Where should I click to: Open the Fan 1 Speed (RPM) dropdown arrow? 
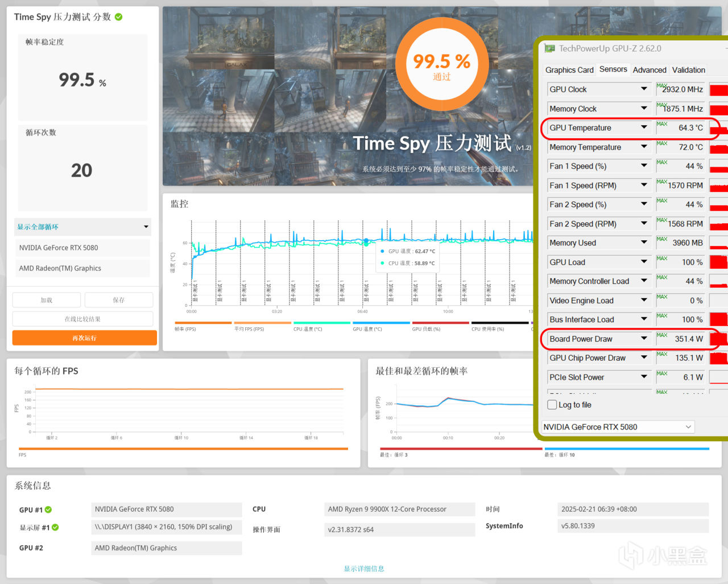point(644,186)
